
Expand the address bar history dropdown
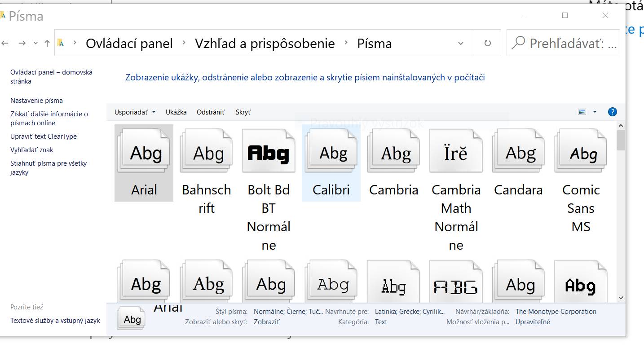tap(461, 44)
